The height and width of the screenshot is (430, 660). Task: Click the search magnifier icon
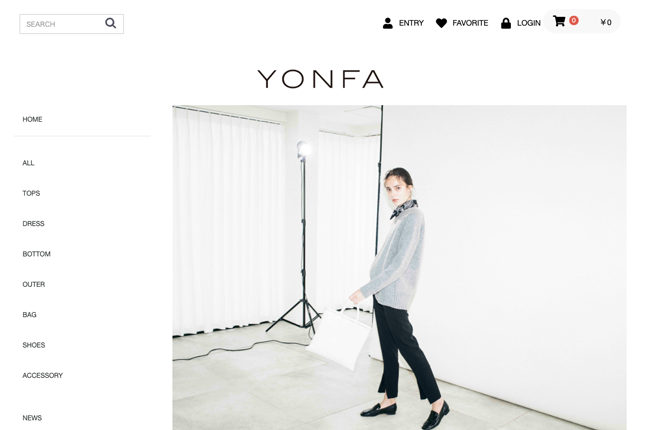tap(110, 23)
